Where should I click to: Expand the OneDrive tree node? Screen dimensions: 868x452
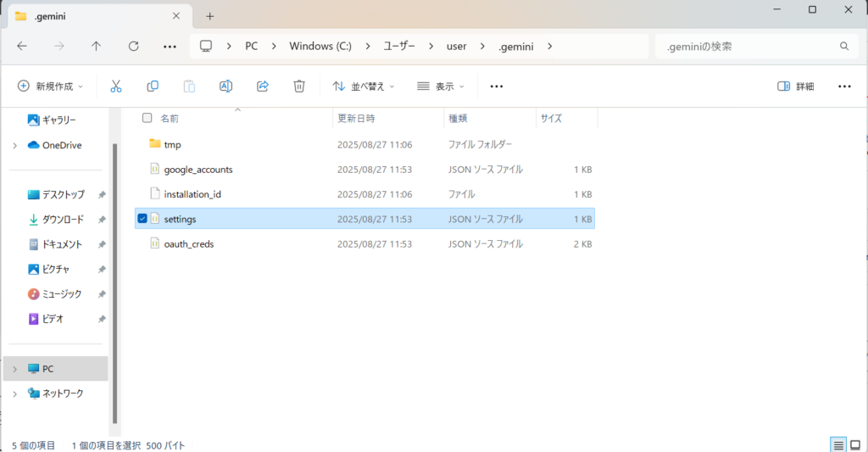coord(15,145)
